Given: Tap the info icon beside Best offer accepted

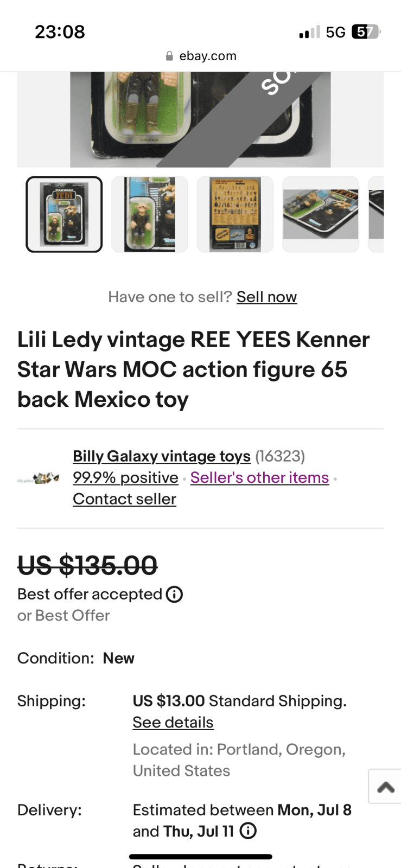Looking at the screenshot, I should coord(174,595).
